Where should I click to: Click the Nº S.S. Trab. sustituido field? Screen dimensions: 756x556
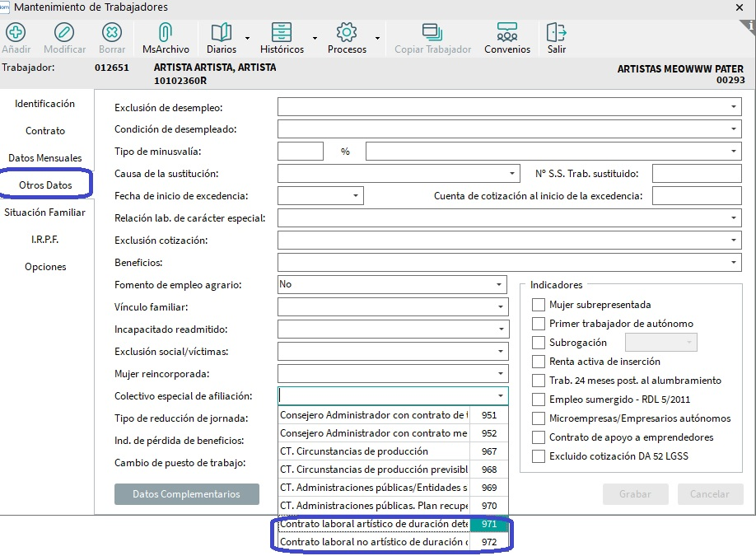click(697, 174)
